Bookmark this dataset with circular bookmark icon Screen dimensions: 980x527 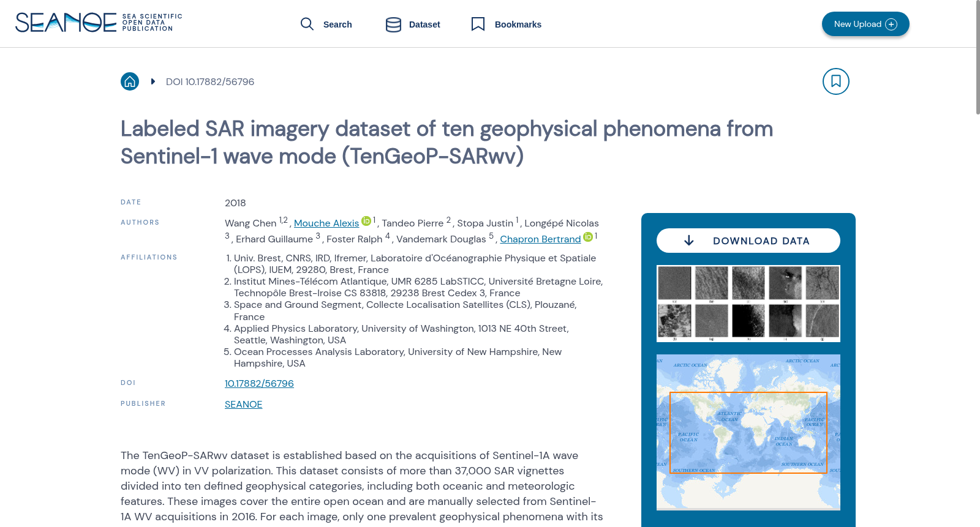(x=836, y=81)
